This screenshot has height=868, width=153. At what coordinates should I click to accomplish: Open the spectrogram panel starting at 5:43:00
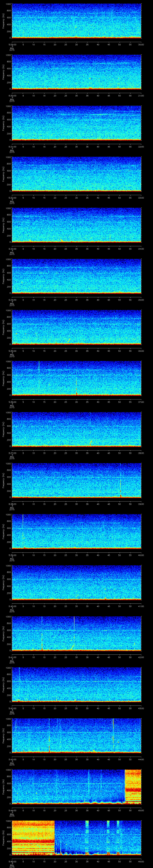[x=76, y=736]
